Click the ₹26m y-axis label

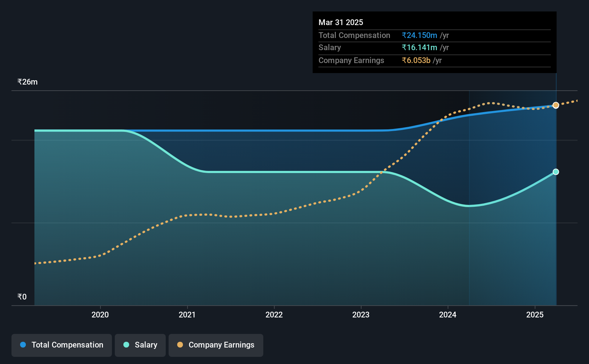(x=28, y=82)
